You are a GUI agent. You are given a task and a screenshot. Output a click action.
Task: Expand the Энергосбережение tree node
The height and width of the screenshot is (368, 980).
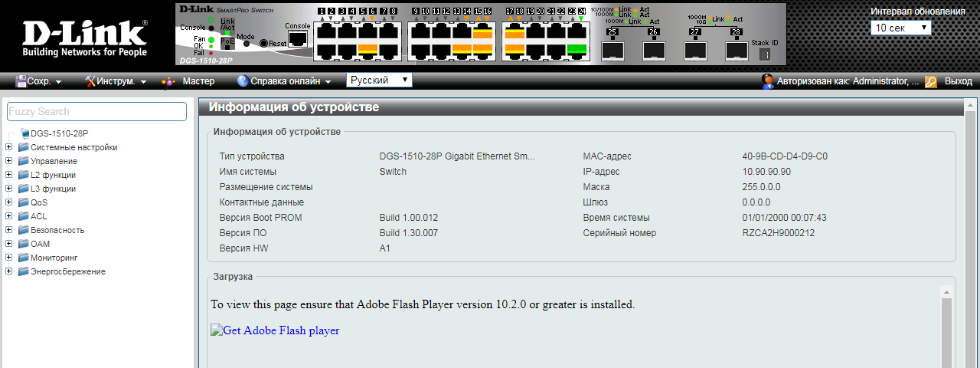8,271
